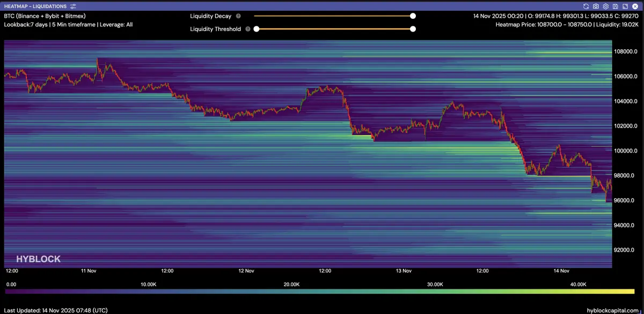
Task: Open filter options icon beside Heatmap title
Action: [x=73, y=6]
